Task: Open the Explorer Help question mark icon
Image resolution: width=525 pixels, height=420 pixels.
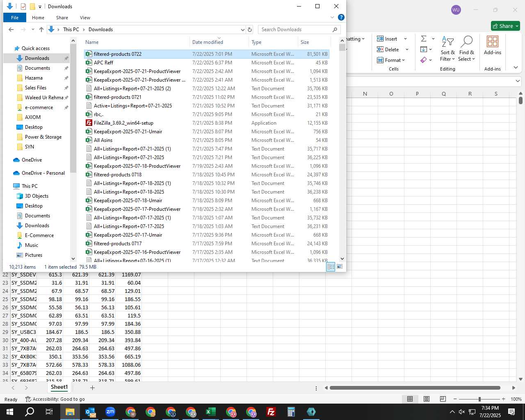Action: click(x=341, y=17)
